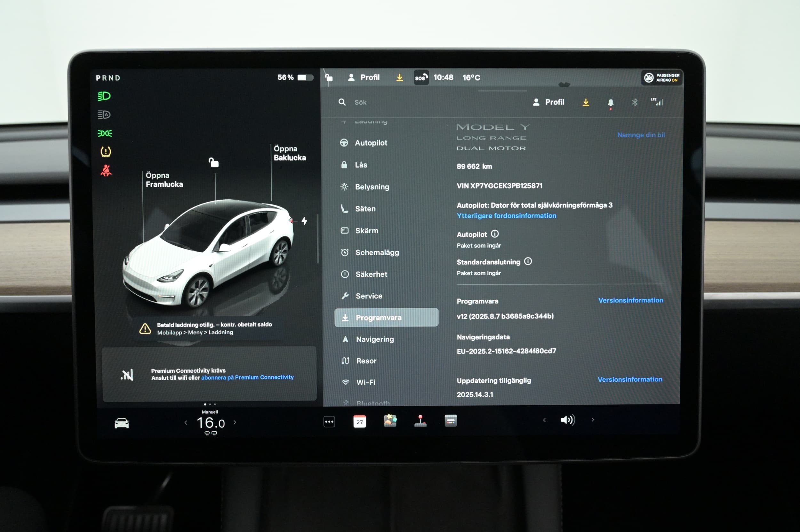Image resolution: width=800 pixels, height=532 pixels.
Task: Tap the 56% battery indicator
Action: click(x=295, y=77)
